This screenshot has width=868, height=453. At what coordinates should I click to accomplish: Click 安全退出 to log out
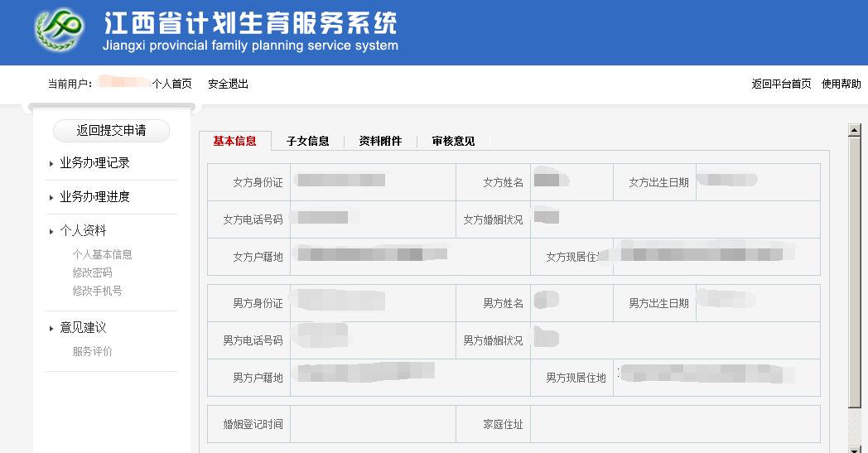(228, 84)
